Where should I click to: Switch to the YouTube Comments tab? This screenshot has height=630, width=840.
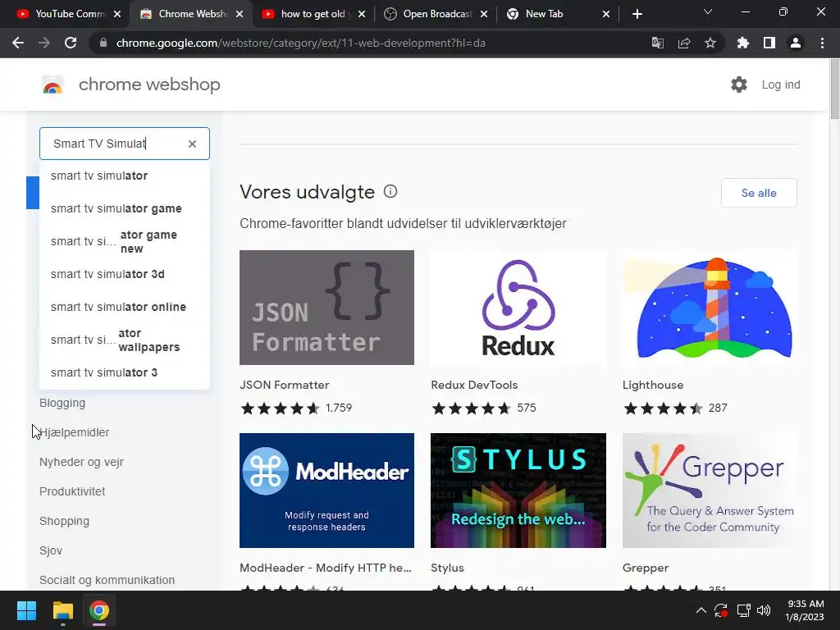(63, 14)
